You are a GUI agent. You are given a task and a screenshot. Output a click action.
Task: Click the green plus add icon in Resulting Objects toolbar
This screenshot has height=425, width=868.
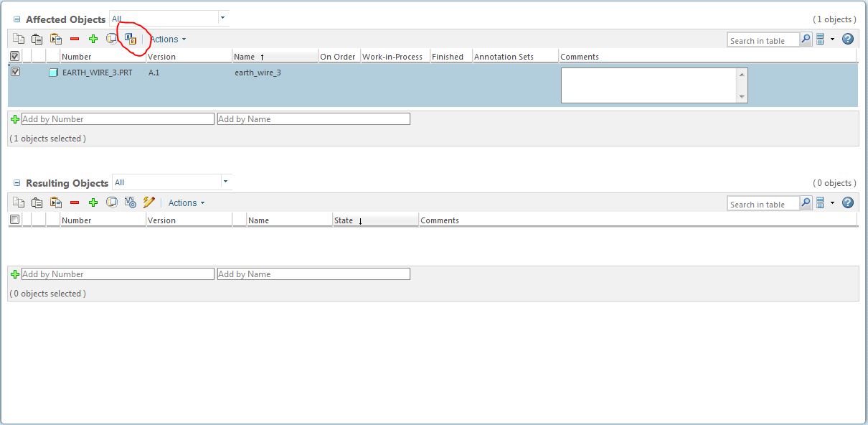pyautogui.click(x=93, y=203)
